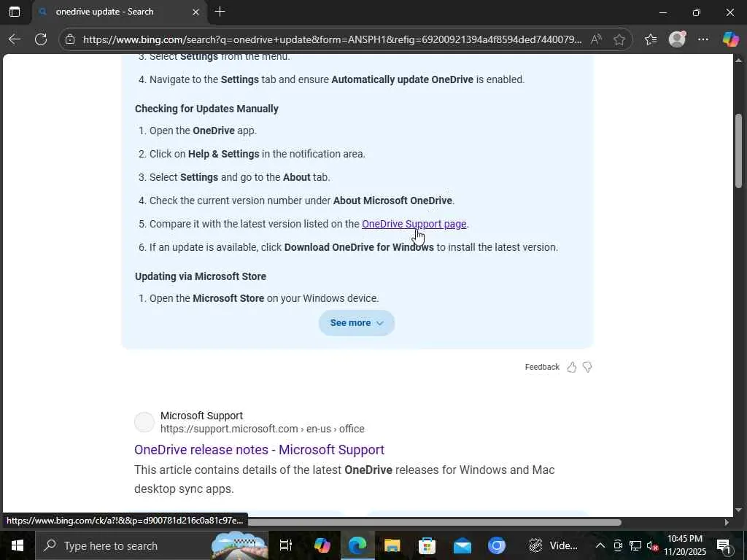Open the tab actions menu icon
Image resolution: width=747 pixels, height=560 pixels.
pyautogui.click(x=15, y=12)
